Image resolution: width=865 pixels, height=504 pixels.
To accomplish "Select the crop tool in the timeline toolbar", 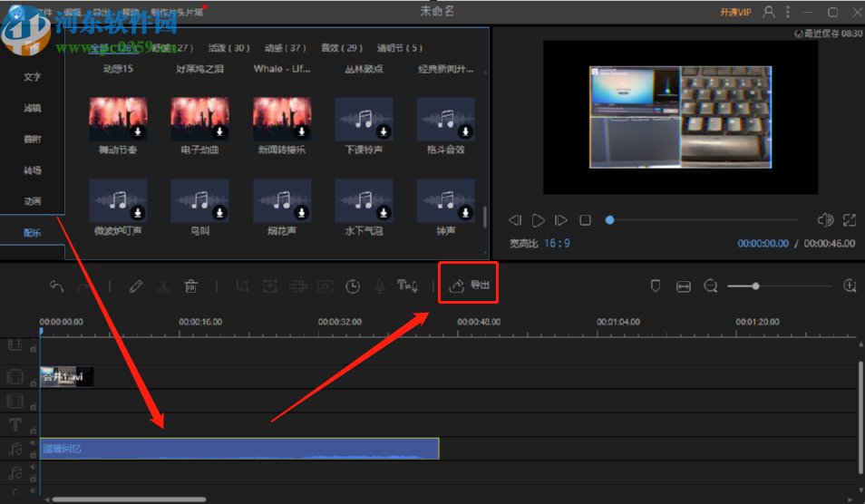I will [x=242, y=286].
